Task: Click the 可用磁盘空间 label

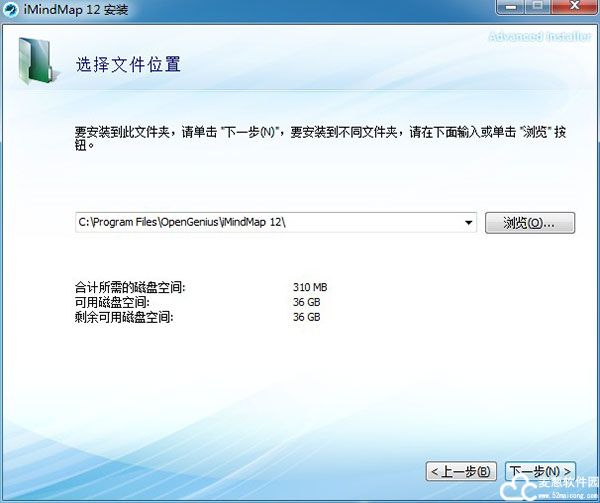Action: (x=112, y=302)
